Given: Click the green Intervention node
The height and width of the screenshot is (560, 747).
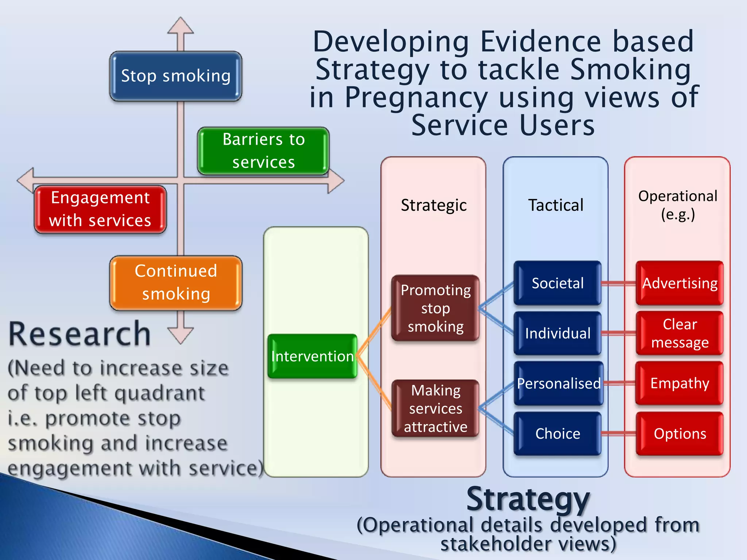Looking at the screenshot, I should [x=312, y=356].
